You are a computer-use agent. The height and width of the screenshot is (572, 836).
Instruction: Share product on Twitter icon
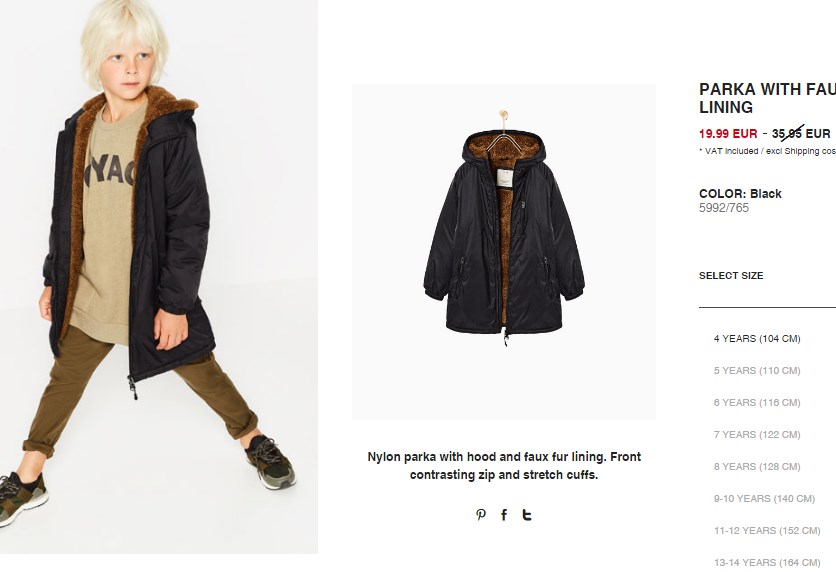coord(527,514)
